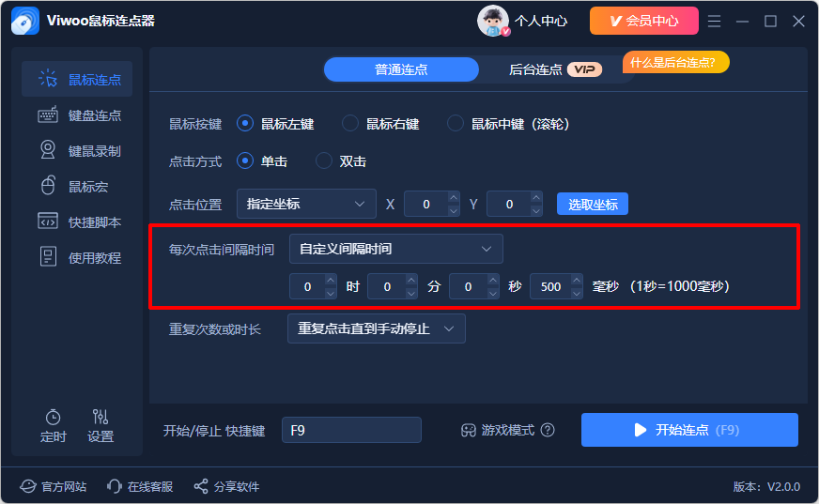Viewport: 819px width, 504px height.
Task: Click 分享软件 share software link
Action: click(x=226, y=486)
